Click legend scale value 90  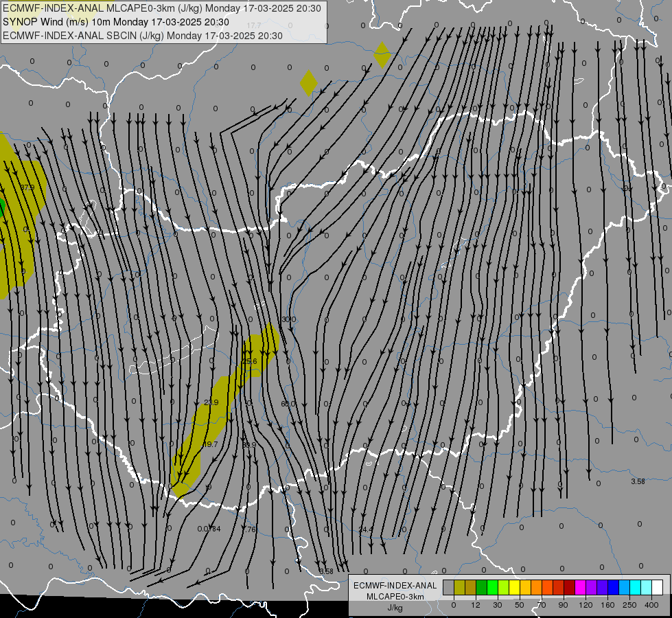[563, 605]
